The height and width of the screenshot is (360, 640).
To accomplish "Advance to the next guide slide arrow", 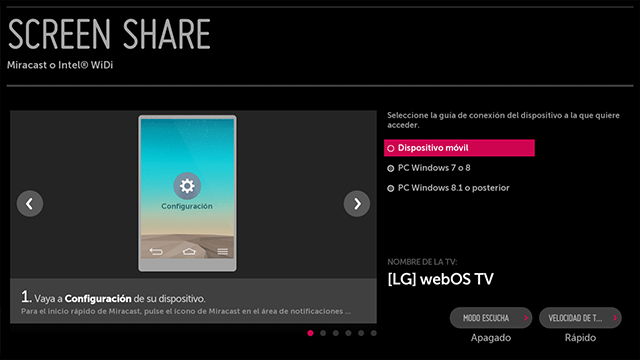I will (x=357, y=203).
